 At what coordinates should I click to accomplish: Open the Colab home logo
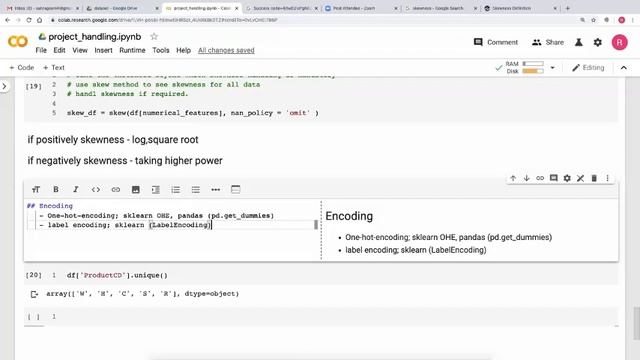pyautogui.click(x=18, y=41)
